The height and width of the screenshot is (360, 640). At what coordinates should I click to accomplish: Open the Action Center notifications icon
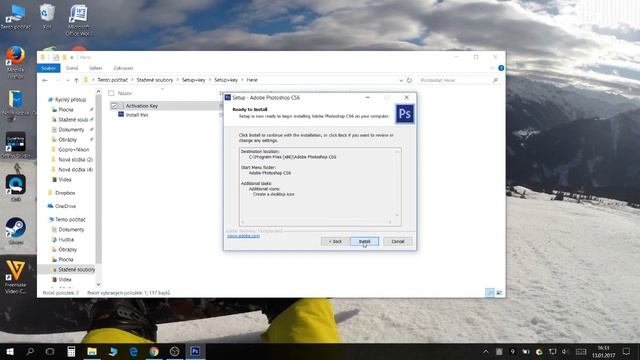click(x=627, y=351)
